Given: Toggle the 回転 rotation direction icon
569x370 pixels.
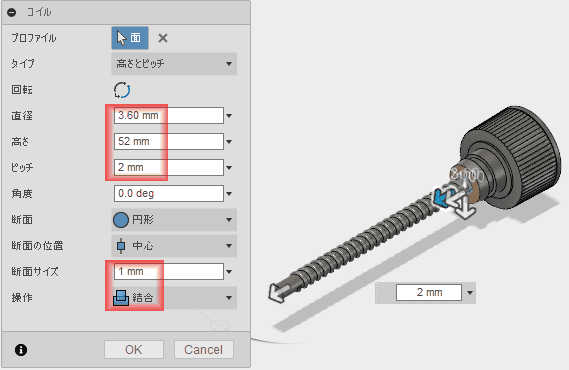Looking at the screenshot, I should point(122,90).
